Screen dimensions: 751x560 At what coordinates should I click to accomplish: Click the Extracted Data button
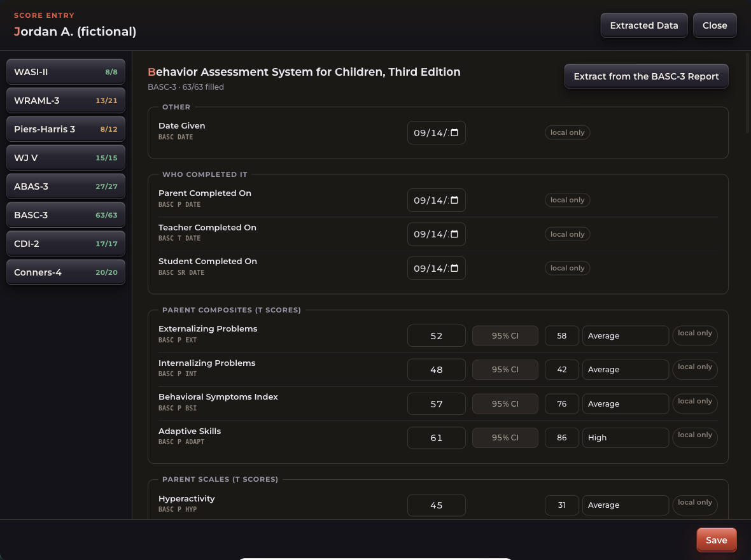[x=643, y=25]
